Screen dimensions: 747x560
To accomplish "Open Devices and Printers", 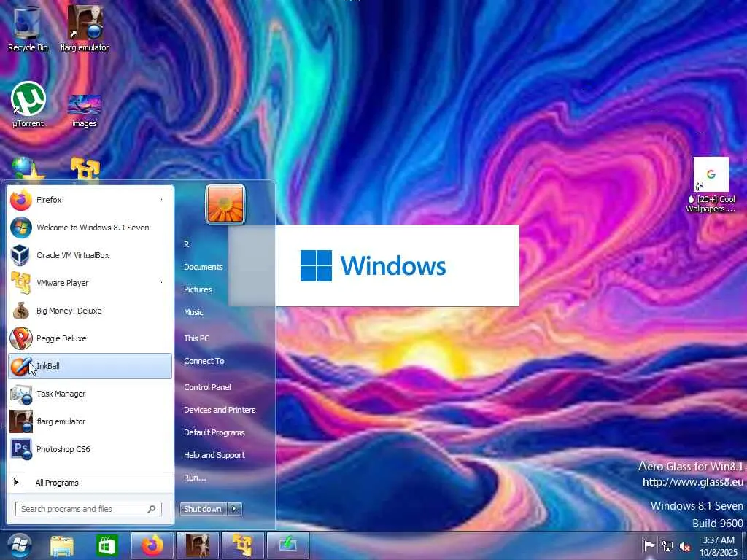I will coord(220,410).
